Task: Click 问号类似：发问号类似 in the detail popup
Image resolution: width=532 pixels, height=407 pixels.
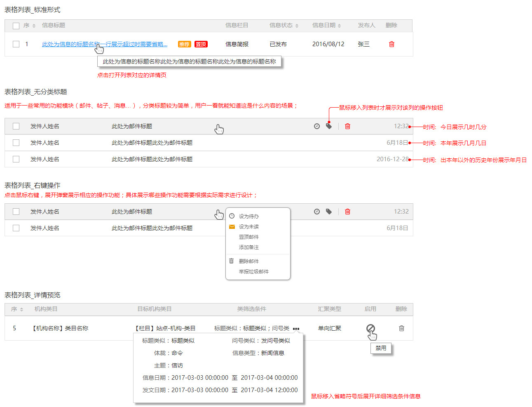Action: (261, 341)
